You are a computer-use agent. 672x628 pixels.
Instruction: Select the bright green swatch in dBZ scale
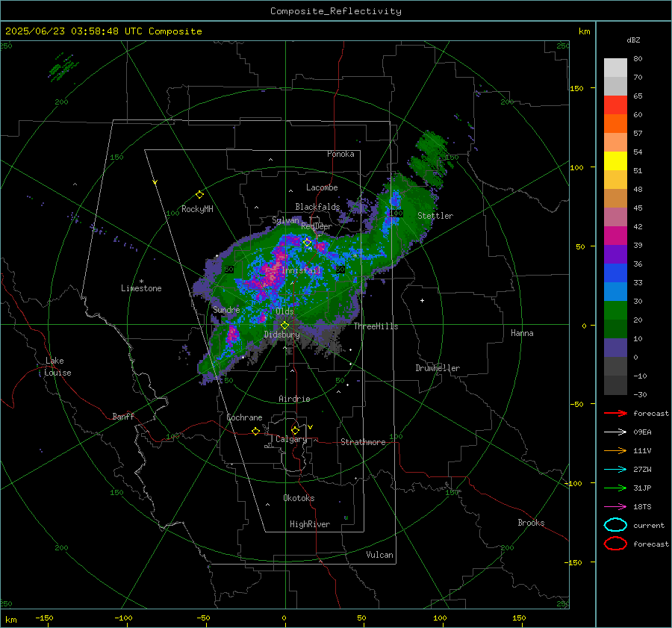point(615,311)
